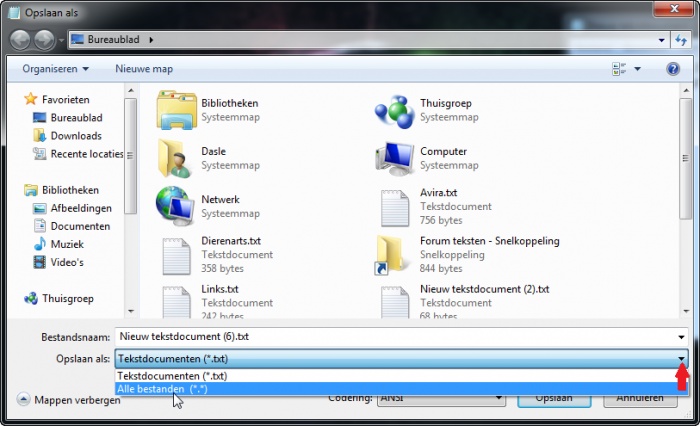This screenshot has height=426, width=700.
Task: Select the Computer monitor icon
Action: [395, 159]
